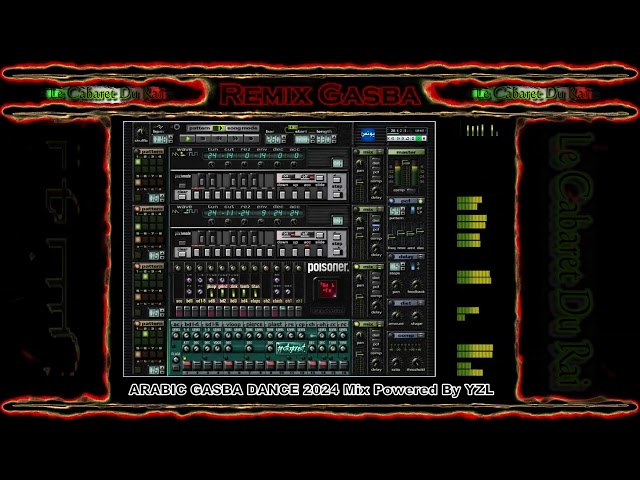
Task: Click the flam knob in Polygrid
Action: pos(176,360)
